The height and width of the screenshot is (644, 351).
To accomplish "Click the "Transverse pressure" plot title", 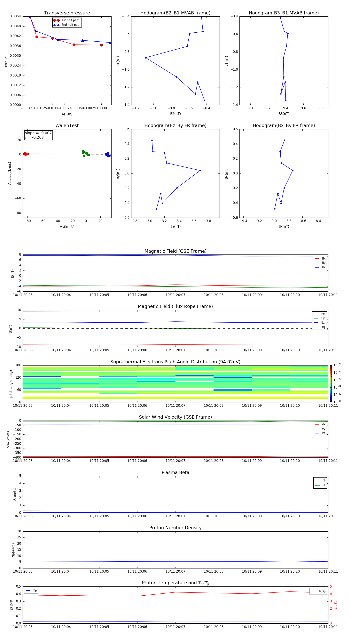I will pyautogui.click(x=67, y=13).
